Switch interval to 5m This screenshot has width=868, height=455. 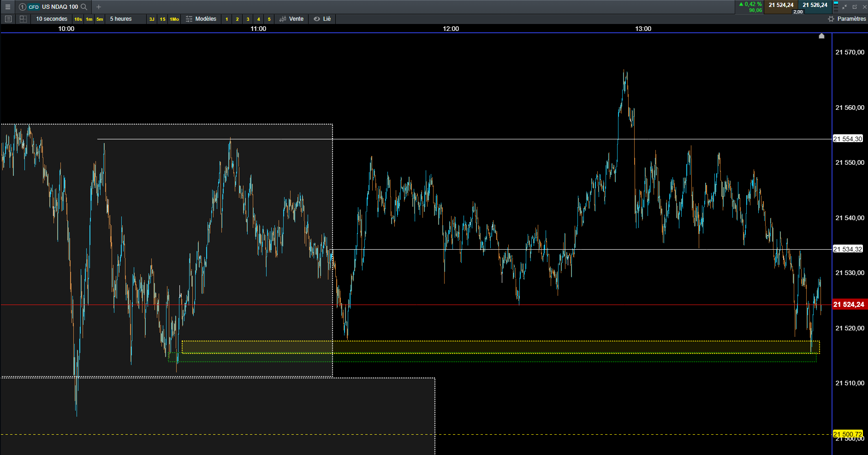[x=100, y=19]
